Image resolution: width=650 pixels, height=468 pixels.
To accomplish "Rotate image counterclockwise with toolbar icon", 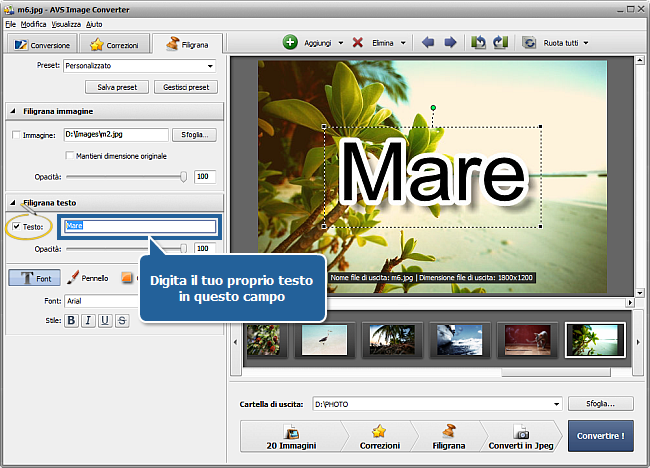I will [x=479, y=43].
